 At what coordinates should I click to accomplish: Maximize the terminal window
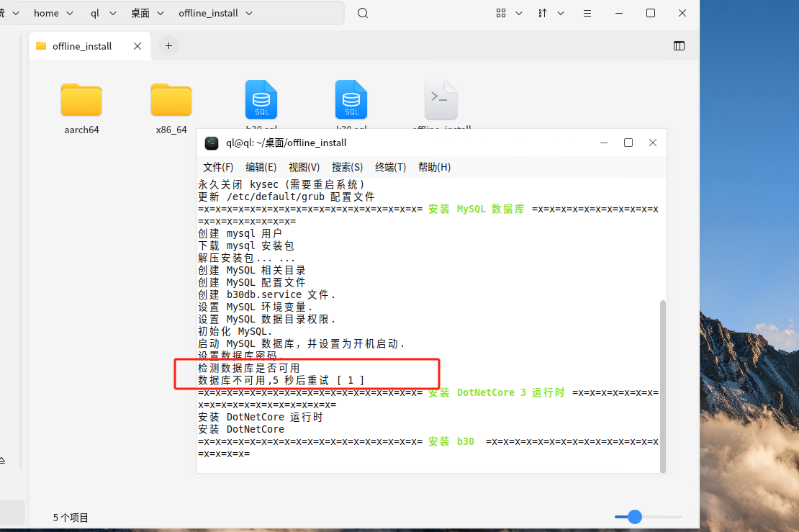click(x=628, y=143)
